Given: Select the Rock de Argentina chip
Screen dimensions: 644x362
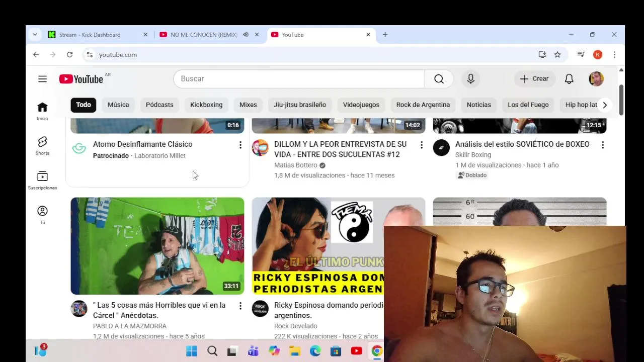Looking at the screenshot, I should 423,105.
